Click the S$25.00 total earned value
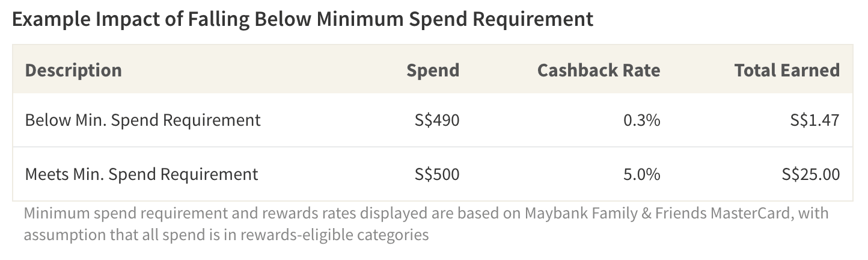 (811, 174)
